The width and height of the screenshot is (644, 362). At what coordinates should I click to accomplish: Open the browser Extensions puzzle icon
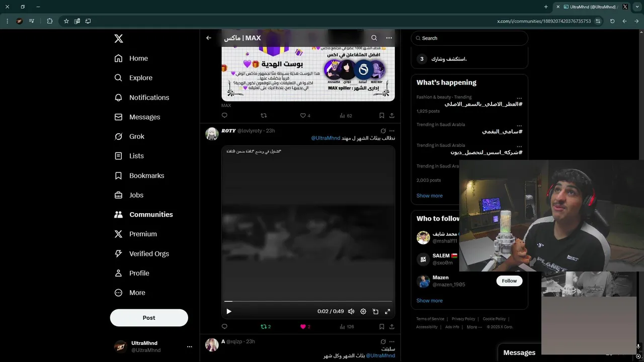click(50, 21)
